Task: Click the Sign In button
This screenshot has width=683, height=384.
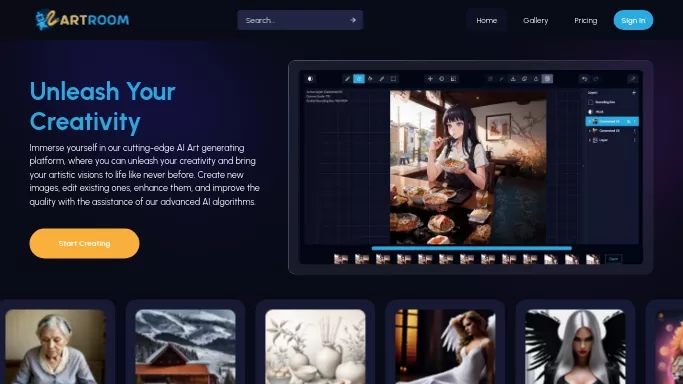Action: 633,20
